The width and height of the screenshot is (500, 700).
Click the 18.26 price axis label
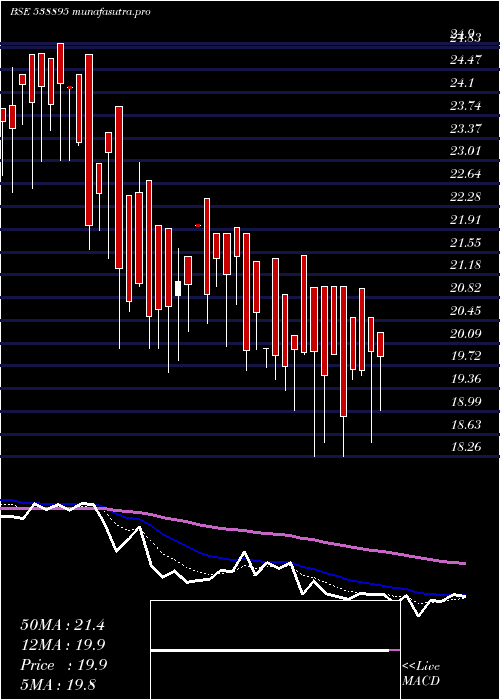pos(466,446)
